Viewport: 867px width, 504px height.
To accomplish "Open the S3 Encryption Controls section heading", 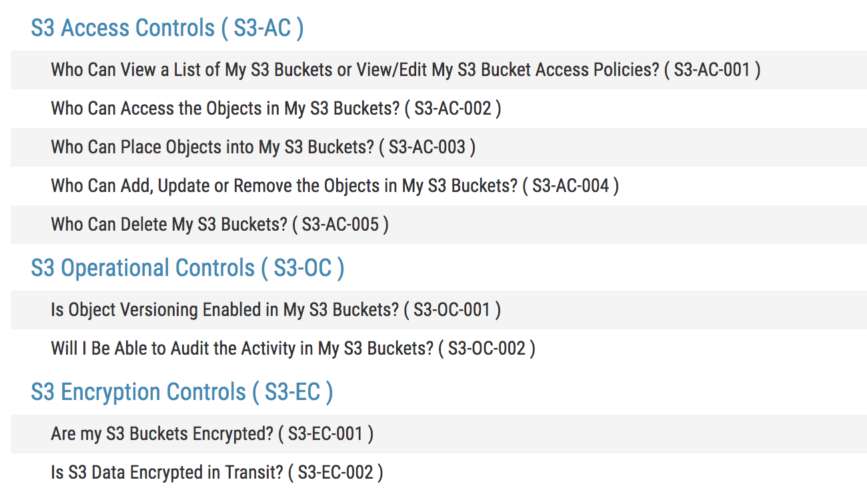I will (181, 392).
